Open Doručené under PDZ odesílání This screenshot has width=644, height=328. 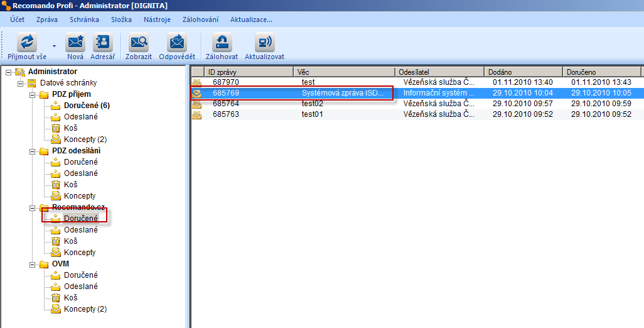[x=81, y=162]
